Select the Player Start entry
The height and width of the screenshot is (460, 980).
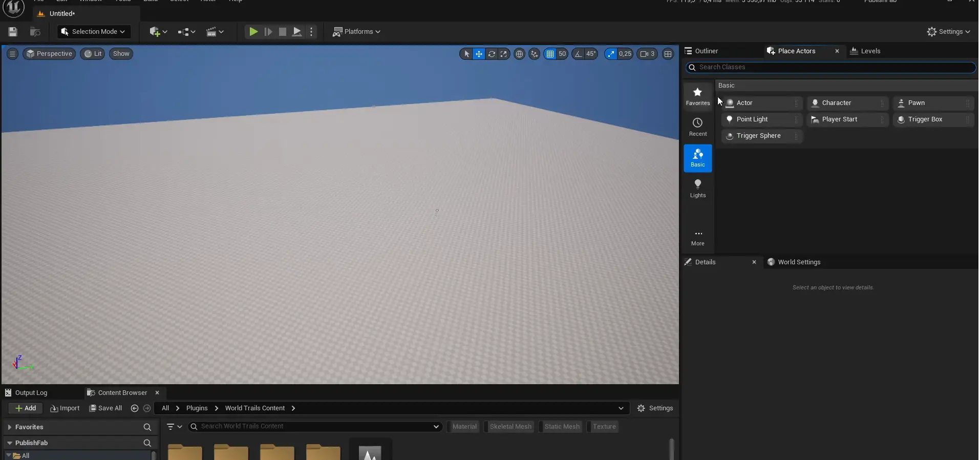click(847, 119)
